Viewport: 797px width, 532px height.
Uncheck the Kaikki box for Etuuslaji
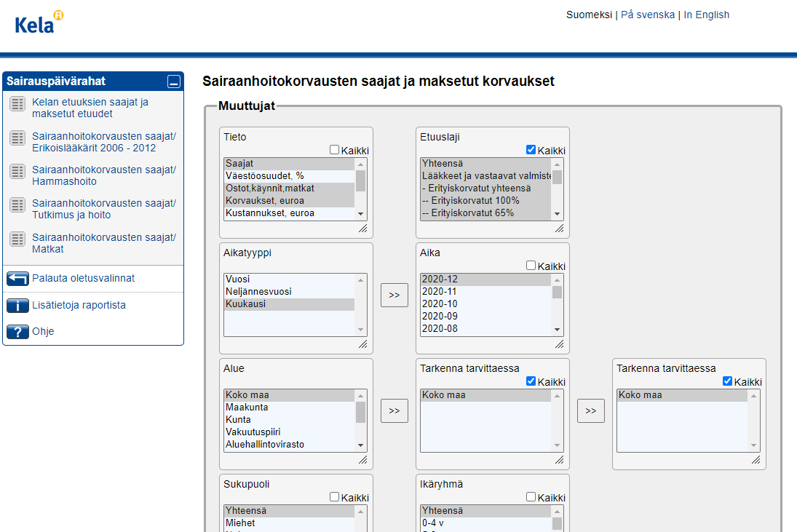point(531,150)
